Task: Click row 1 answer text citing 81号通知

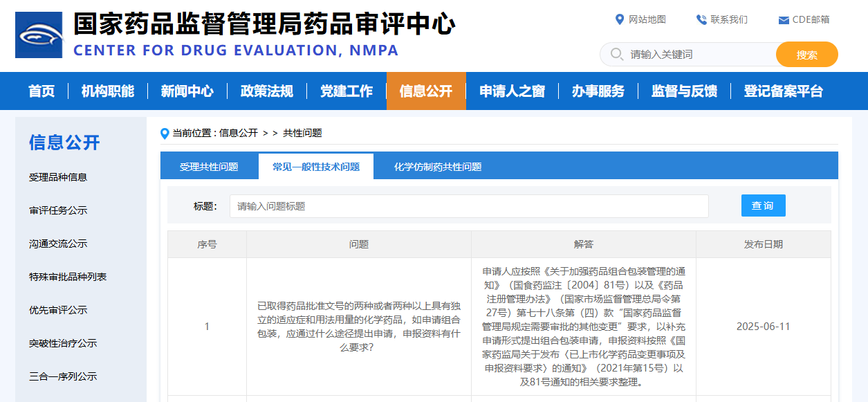Action: click(584, 327)
